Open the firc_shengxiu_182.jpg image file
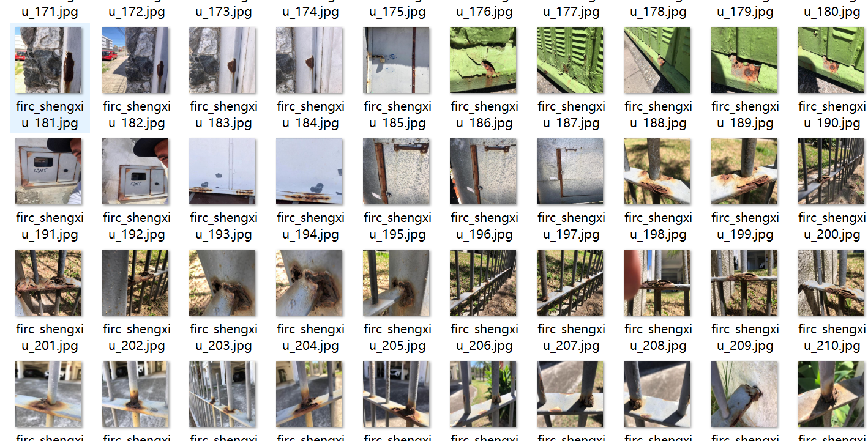This screenshot has width=868, height=441. tap(135, 60)
